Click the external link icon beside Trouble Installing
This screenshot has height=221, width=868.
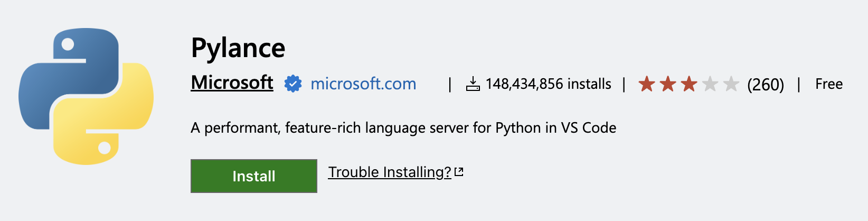[459, 172]
